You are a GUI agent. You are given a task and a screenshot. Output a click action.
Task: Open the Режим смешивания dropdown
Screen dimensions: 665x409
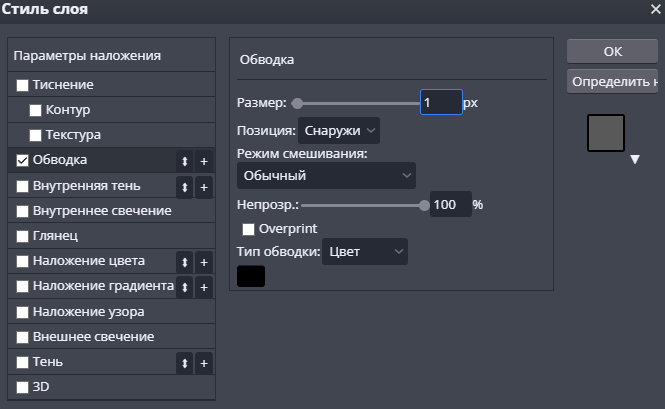pos(326,176)
